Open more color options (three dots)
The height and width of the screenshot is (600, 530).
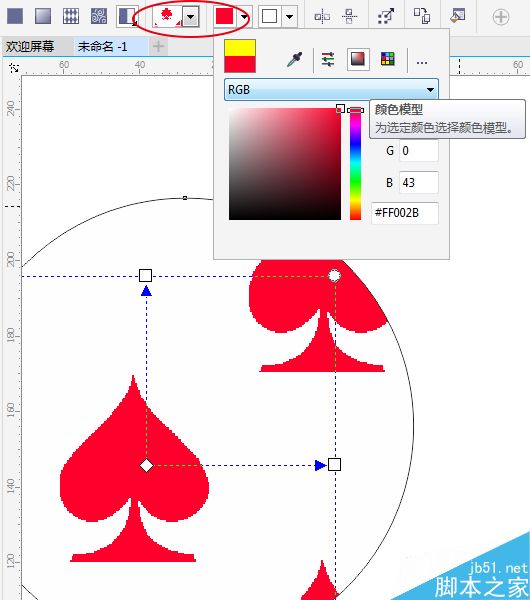[x=422, y=62]
